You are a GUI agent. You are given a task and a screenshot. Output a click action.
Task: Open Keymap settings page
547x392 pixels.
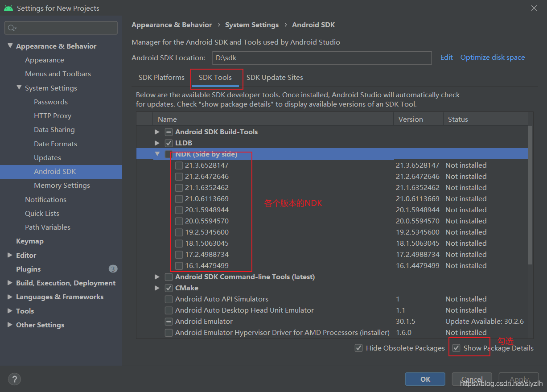coord(30,241)
